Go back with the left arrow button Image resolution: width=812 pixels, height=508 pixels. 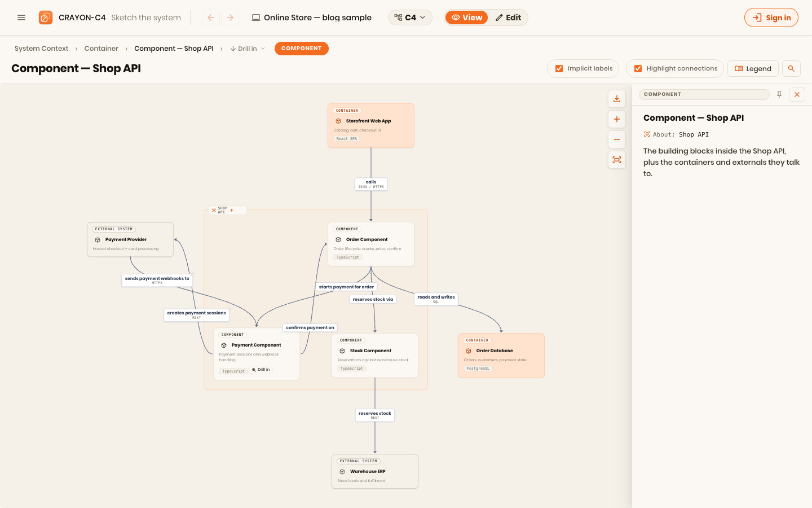[211, 17]
